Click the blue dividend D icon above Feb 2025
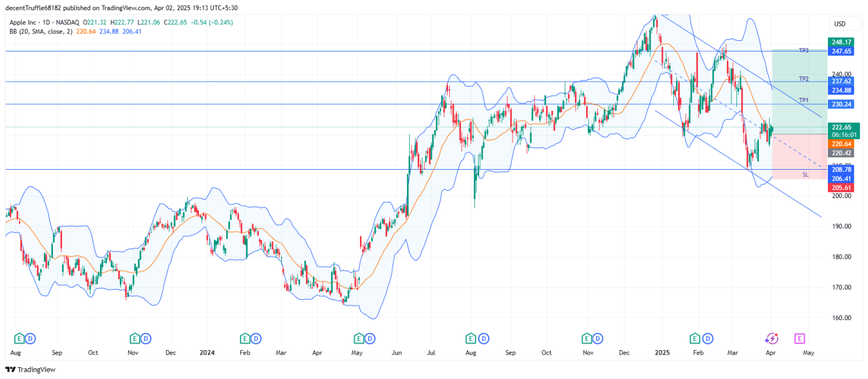 pyautogui.click(x=706, y=339)
